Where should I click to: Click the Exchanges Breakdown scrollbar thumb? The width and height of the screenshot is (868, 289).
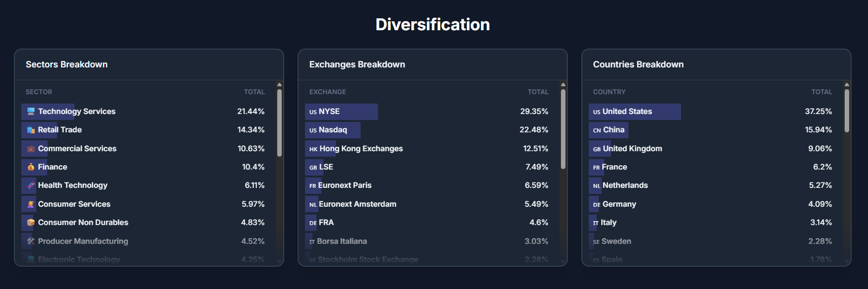(563, 129)
